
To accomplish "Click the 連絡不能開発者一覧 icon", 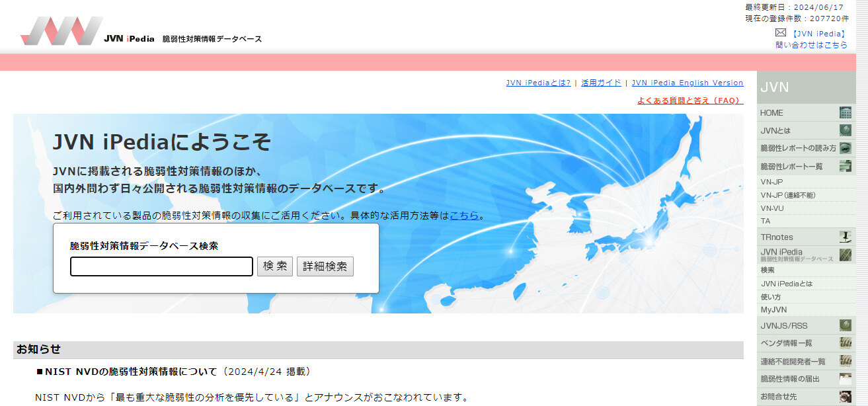I will [x=846, y=360].
